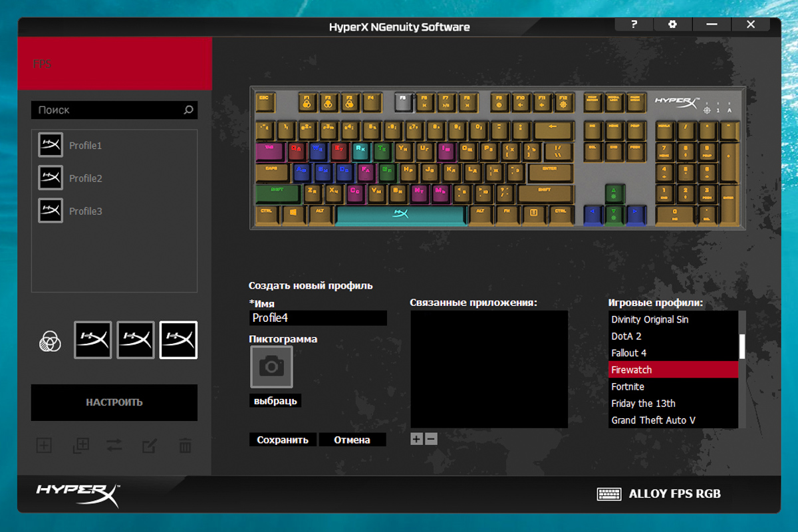Click the pink Tab key on keyboard
The image size is (798, 532).
(x=271, y=152)
